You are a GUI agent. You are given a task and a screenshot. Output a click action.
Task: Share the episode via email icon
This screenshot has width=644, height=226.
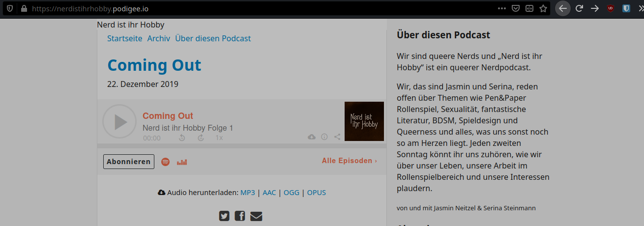(256, 216)
